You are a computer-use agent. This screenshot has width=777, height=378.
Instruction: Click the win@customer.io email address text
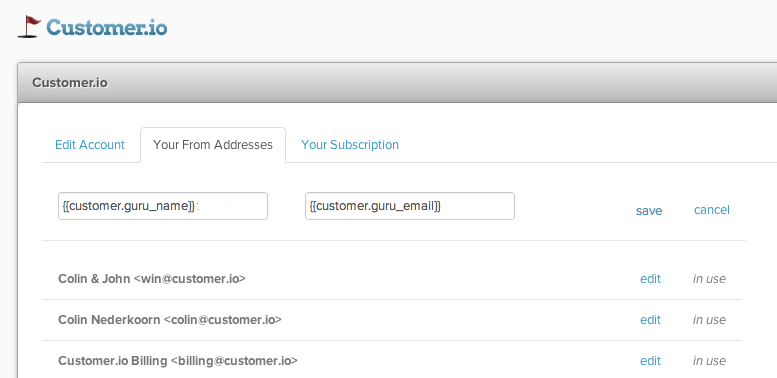click(x=190, y=278)
